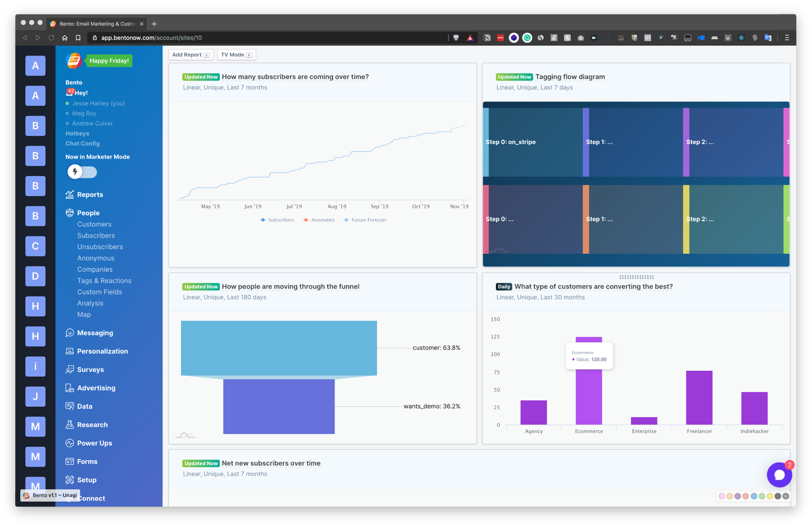Open the chat bubble widget
This screenshot has height=522, width=812.
779,475
